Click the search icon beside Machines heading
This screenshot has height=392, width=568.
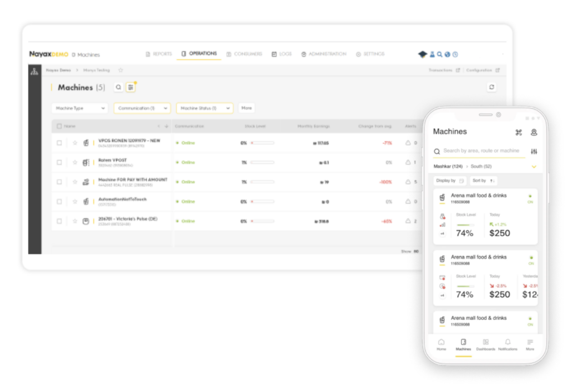pos(118,87)
